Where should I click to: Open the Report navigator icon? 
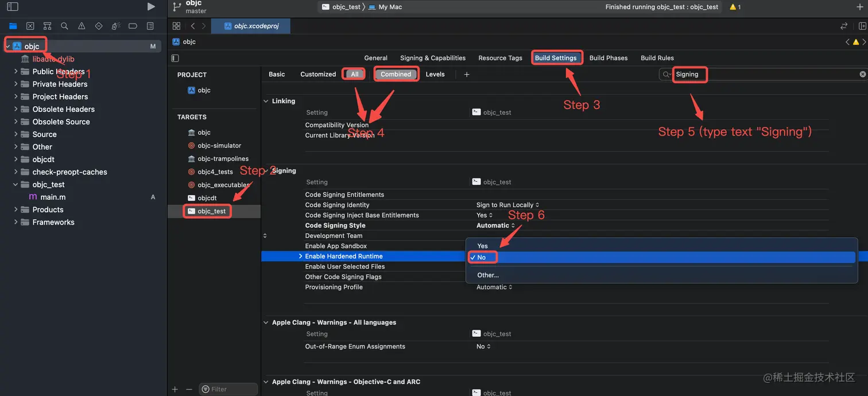150,26
